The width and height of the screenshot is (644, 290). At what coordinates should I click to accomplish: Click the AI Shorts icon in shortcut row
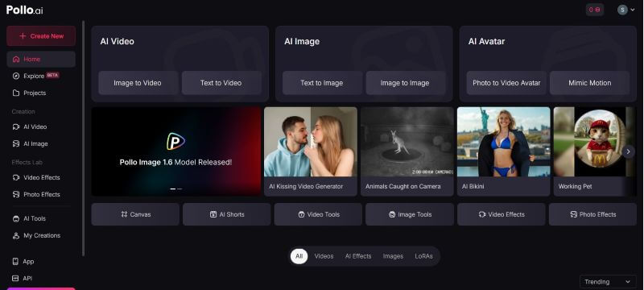[x=213, y=214]
